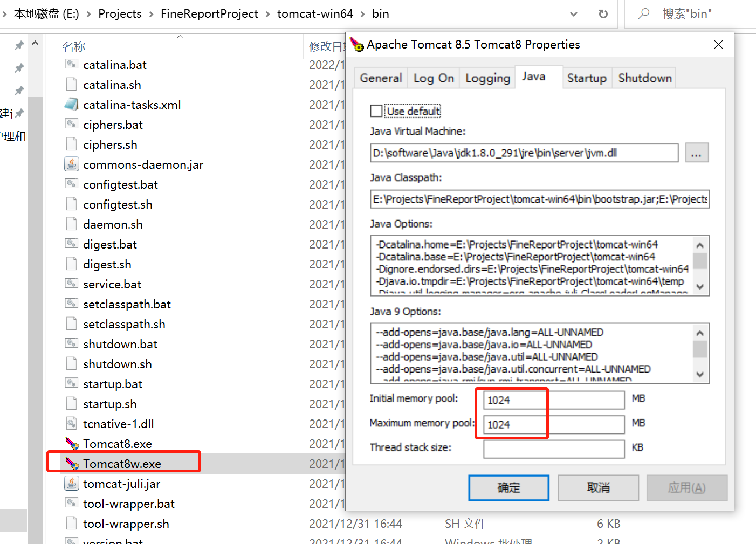Click the startup.bat file icon
This screenshot has height=544, width=756.
coord(72,383)
